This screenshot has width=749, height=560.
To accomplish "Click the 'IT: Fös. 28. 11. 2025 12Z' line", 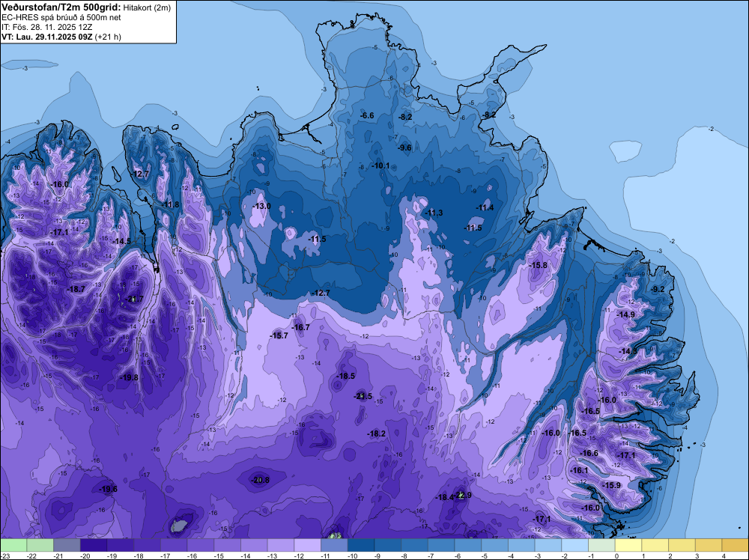I will coord(46,27).
